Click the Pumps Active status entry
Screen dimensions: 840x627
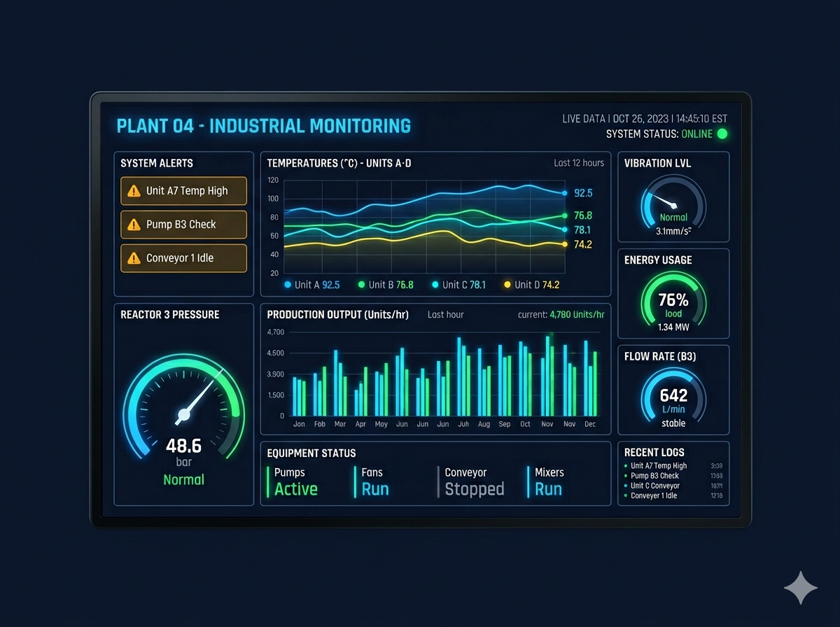pyautogui.click(x=294, y=480)
